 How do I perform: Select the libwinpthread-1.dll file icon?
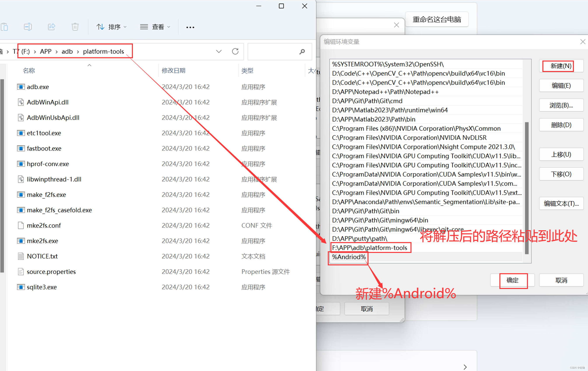click(x=21, y=179)
